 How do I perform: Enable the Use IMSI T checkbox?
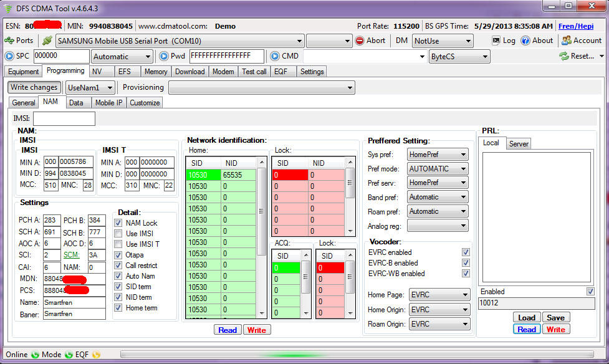click(x=118, y=244)
